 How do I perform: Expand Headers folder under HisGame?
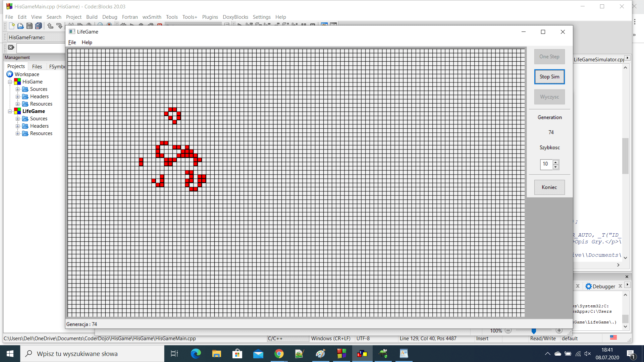pyautogui.click(x=18, y=97)
